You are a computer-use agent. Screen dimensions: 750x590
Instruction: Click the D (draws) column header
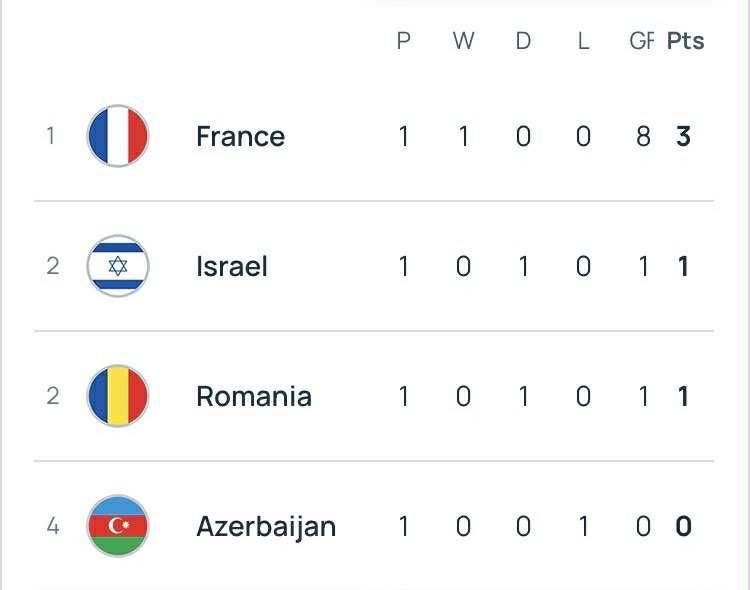(523, 41)
